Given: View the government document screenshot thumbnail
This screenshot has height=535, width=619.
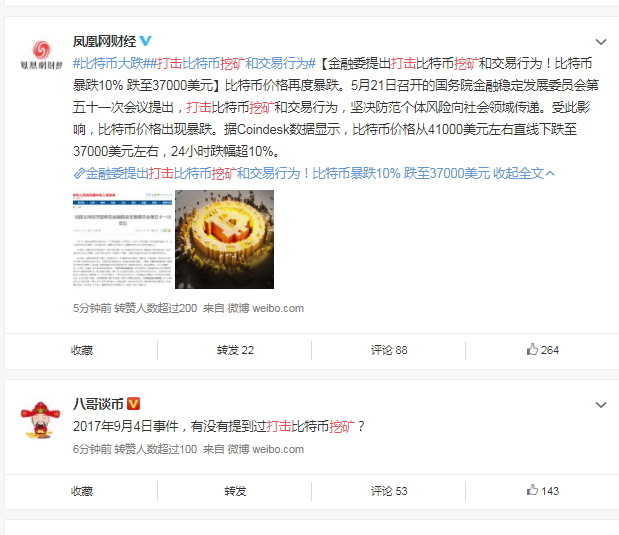Looking at the screenshot, I should (x=123, y=239).
